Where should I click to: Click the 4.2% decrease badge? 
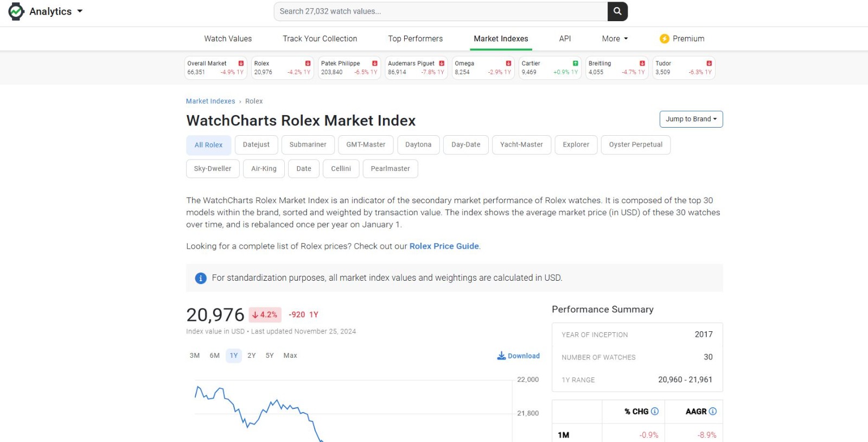tap(265, 315)
